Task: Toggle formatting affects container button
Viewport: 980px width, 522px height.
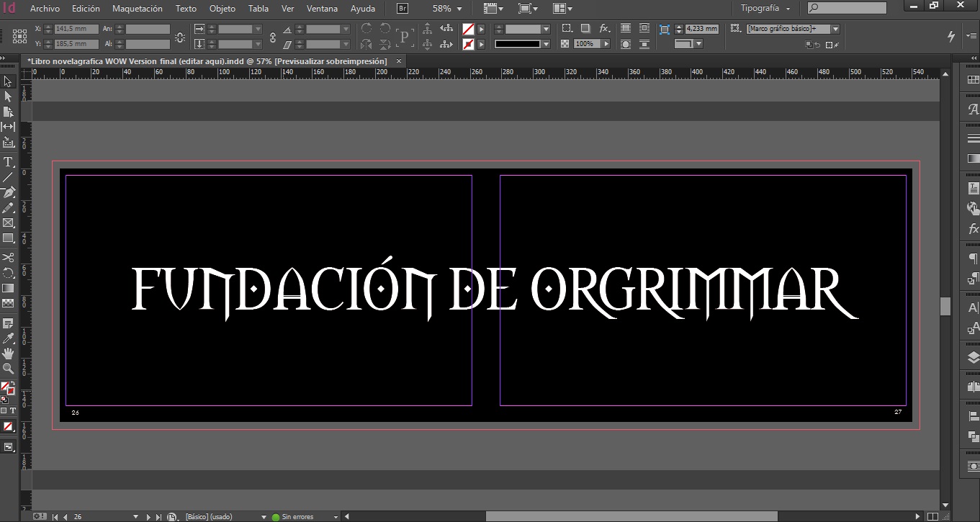Action: (4, 410)
